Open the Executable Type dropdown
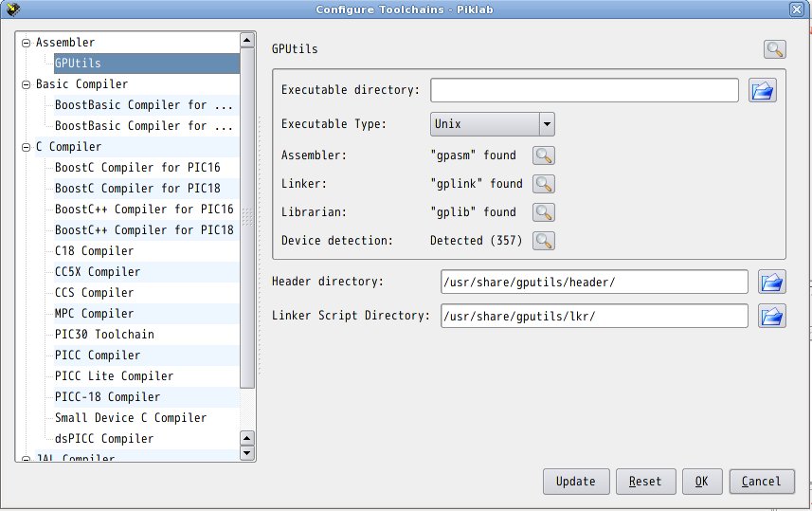Image resolution: width=812 pixels, height=511 pixels. (x=493, y=124)
